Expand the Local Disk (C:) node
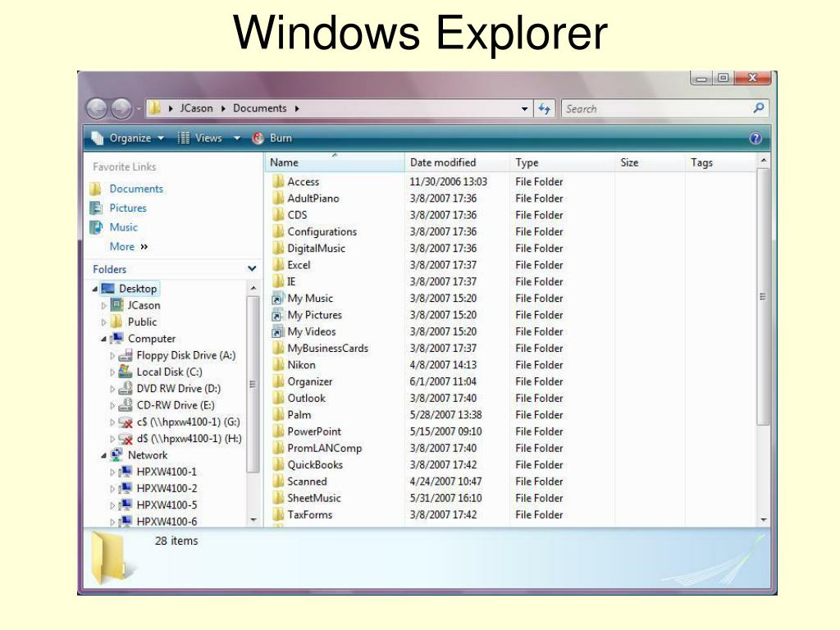840x630 pixels. [x=112, y=372]
